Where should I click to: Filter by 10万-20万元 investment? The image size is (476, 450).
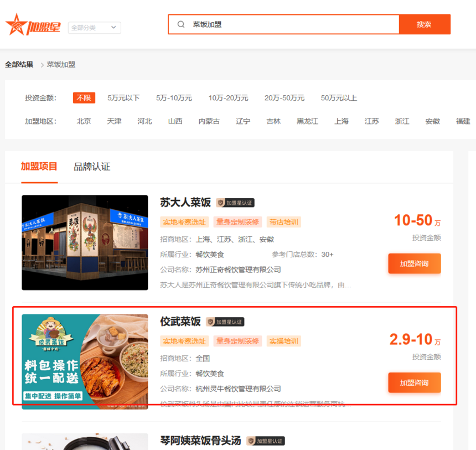coord(228,98)
